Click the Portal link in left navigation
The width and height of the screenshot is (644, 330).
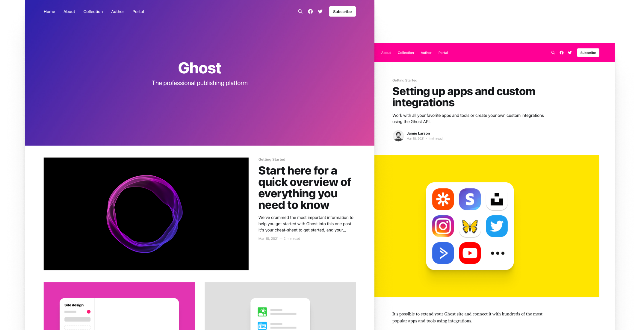[x=138, y=11]
